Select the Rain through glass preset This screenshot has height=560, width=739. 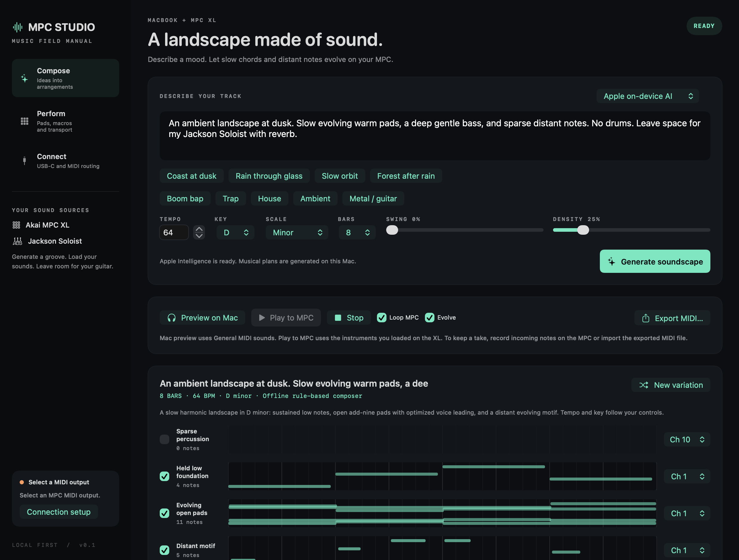269,176
